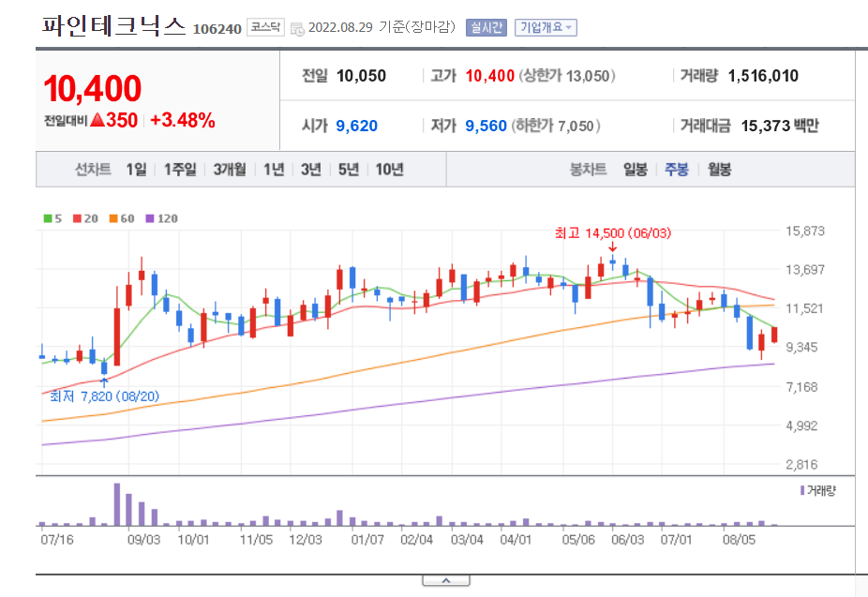This screenshot has width=868, height=597.
Task: Click the 실시간 real-time button
Action: click(x=486, y=28)
